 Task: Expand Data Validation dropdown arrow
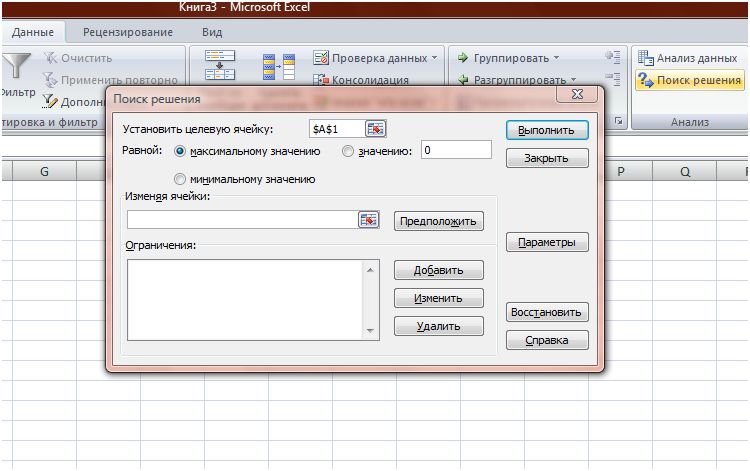pos(434,58)
